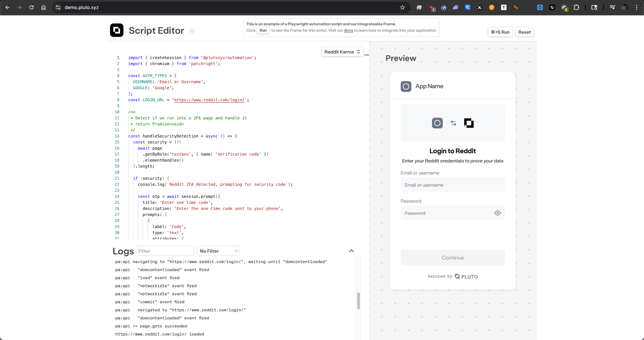Reload the page

click(32, 8)
